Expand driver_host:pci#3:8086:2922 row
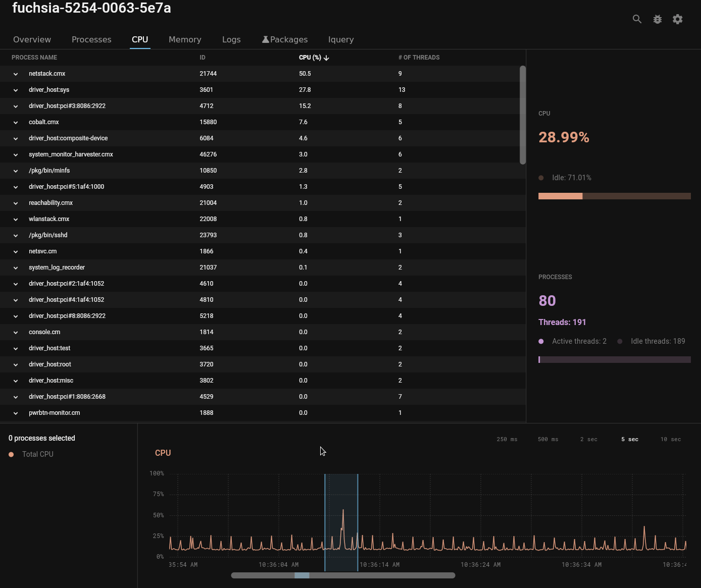The width and height of the screenshot is (701, 588). point(16,106)
